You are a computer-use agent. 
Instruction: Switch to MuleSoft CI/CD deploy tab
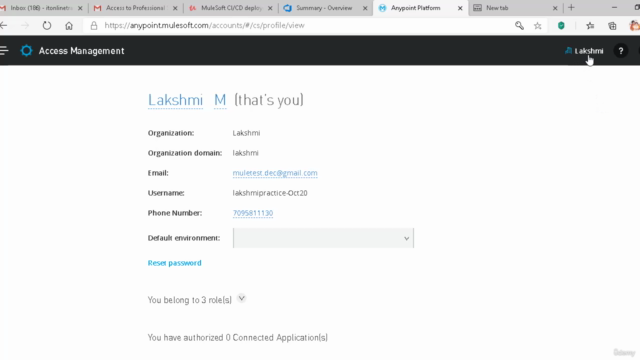pos(231,8)
